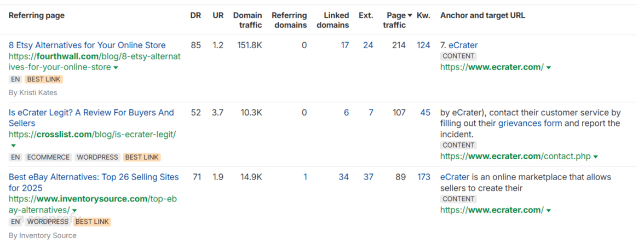
Task: Select domain traffic value 151.8K
Action: [x=250, y=45]
